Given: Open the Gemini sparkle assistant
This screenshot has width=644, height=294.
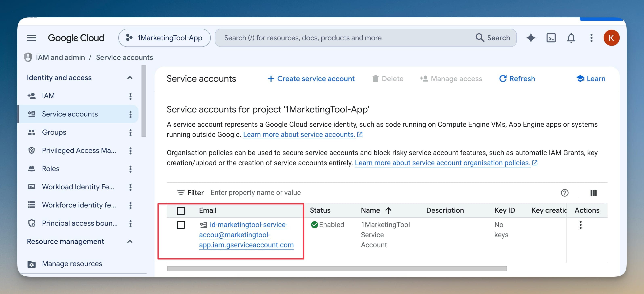Looking at the screenshot, I should pos(531,38).
